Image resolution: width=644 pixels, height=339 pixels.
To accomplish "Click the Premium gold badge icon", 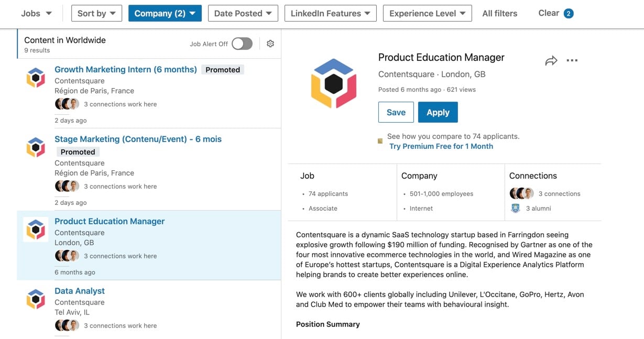I will 380,141.
